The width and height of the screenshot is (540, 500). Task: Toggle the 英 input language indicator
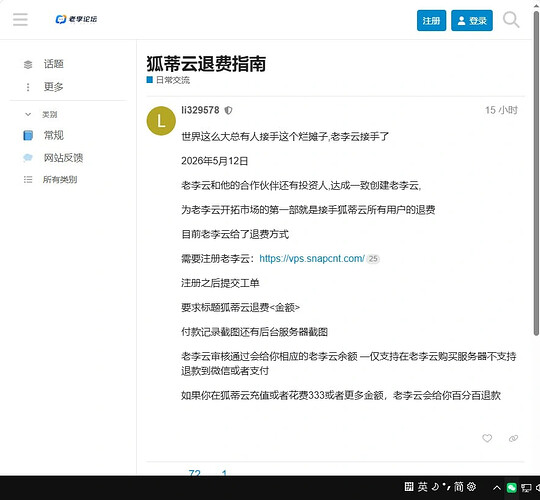(x=423, y=487)
